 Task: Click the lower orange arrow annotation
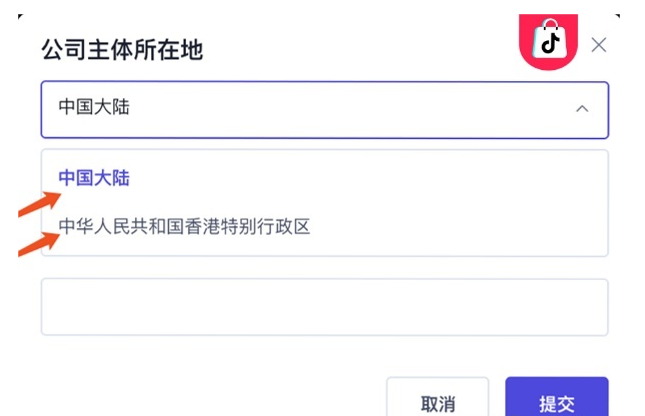click(39, 244)
